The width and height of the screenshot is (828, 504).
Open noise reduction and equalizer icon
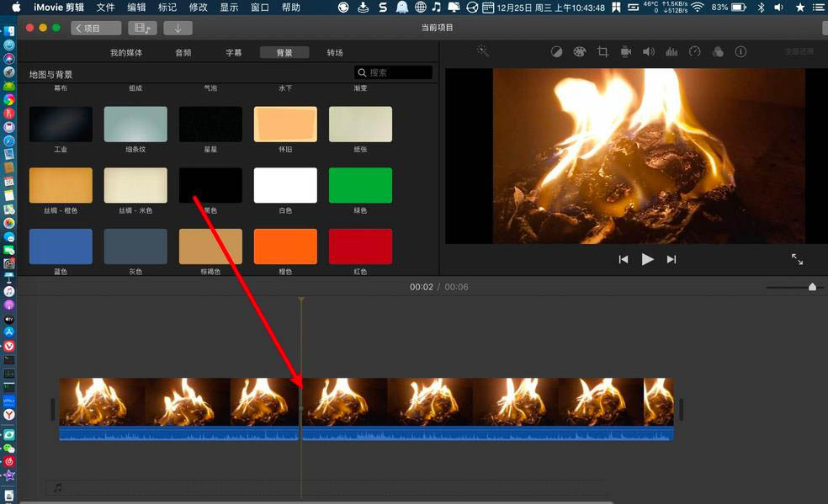[x=671, y=52]
